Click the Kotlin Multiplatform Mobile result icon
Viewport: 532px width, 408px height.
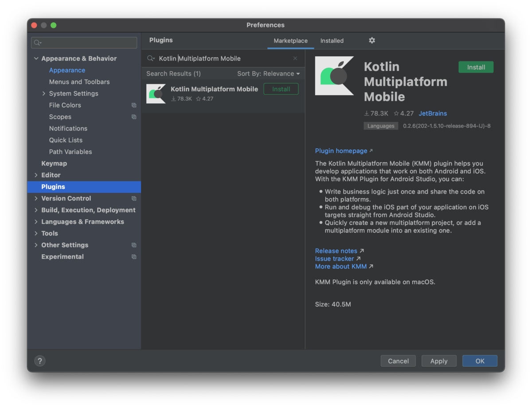[156, 93]
